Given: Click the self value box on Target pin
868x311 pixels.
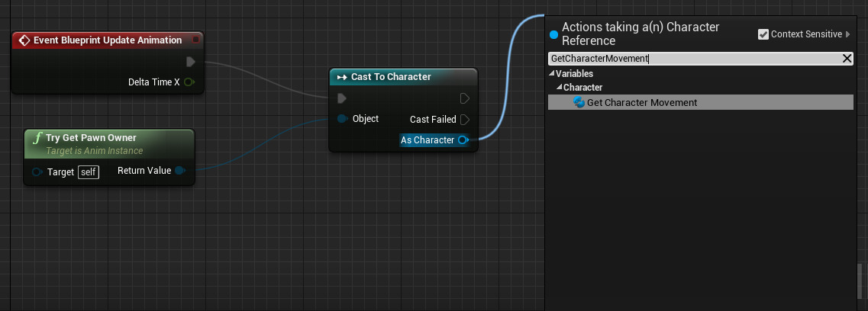Looking at the screenshot, I should 89,172.
